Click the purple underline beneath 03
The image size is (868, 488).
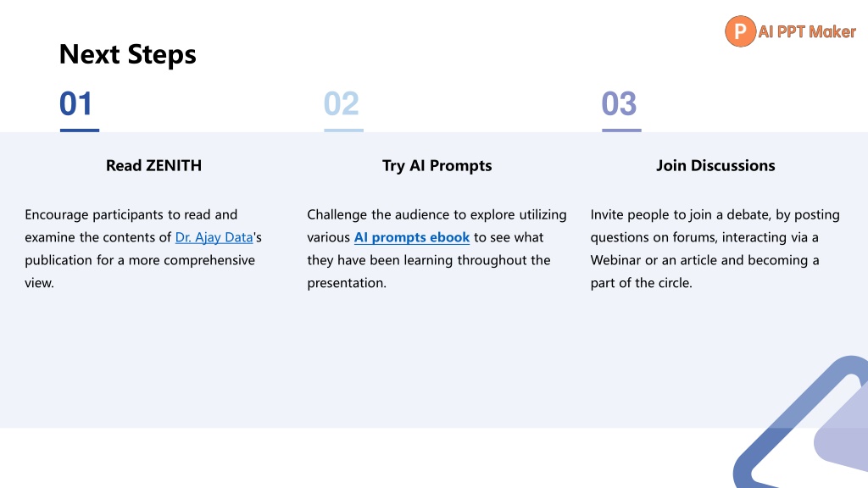(621, 130)
